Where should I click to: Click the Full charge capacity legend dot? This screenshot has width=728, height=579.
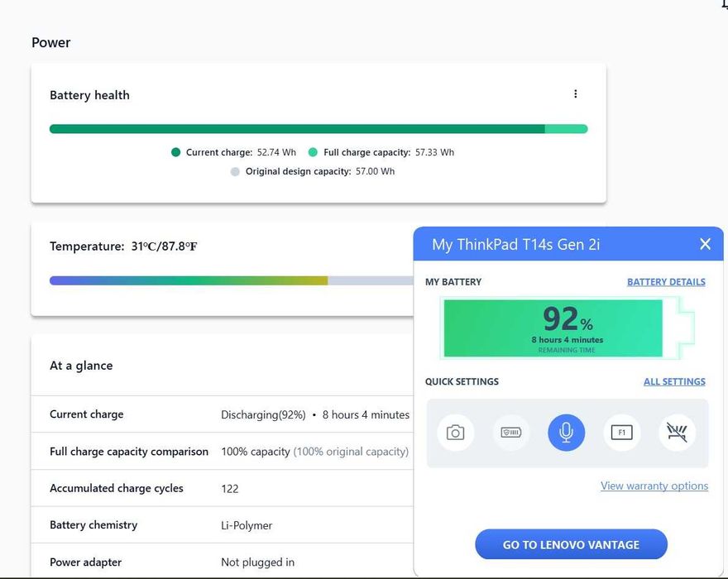click(x=313, y=152)
